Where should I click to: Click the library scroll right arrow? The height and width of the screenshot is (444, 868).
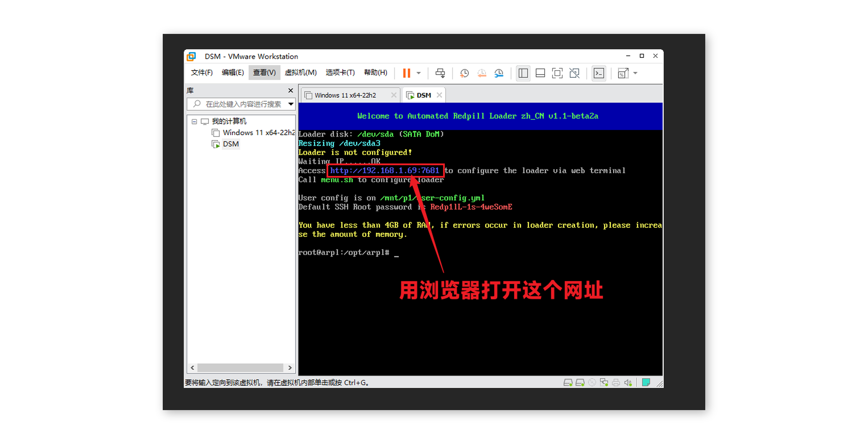[x=290, y=368]
